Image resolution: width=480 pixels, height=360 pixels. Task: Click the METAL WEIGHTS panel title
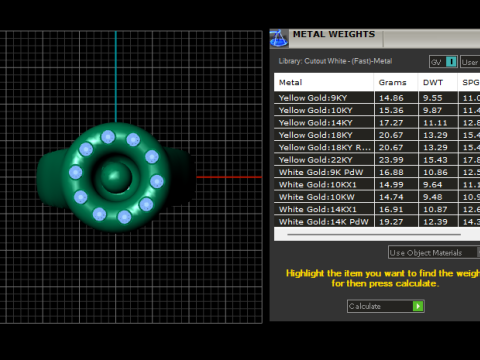point(334,34)
